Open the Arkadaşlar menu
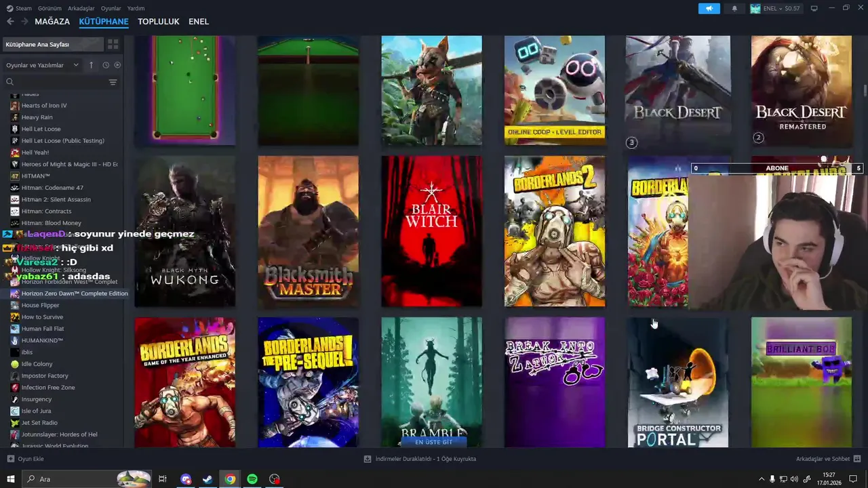 81,8
